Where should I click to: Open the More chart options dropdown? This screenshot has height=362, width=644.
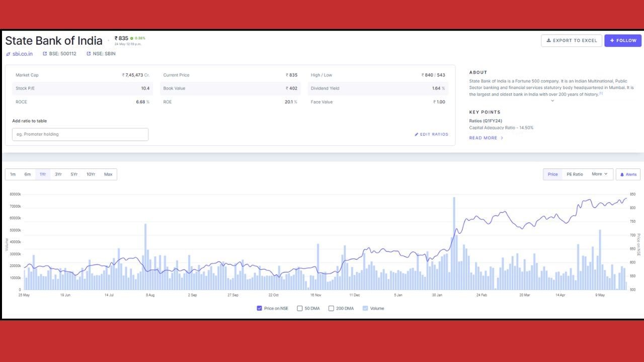tap(600, 174)
